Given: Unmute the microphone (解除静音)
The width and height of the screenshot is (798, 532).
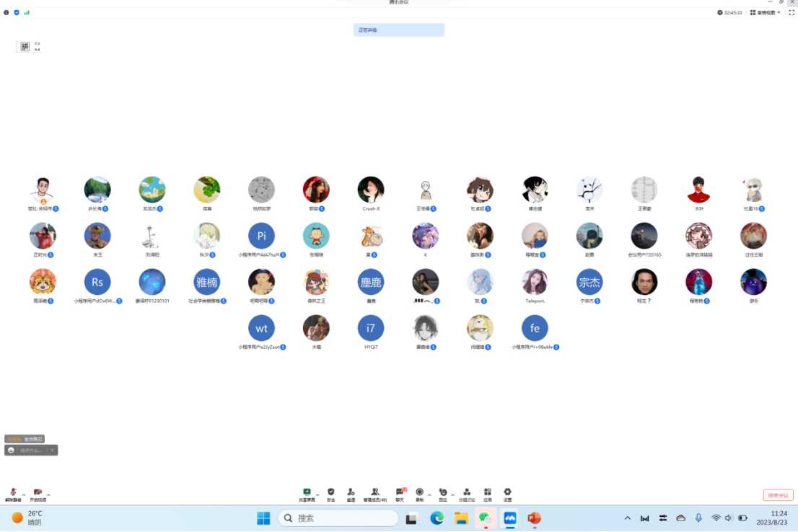Looking at the screenshot, I should click(x=13, y=493).
